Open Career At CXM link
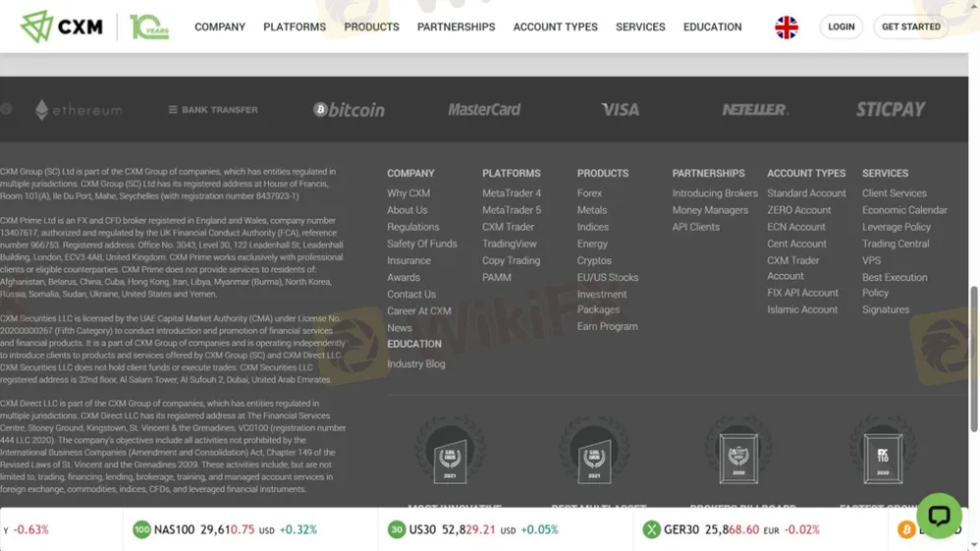This screenshot has height=551, width=980. pyautogui.click(x=418, y=310)
